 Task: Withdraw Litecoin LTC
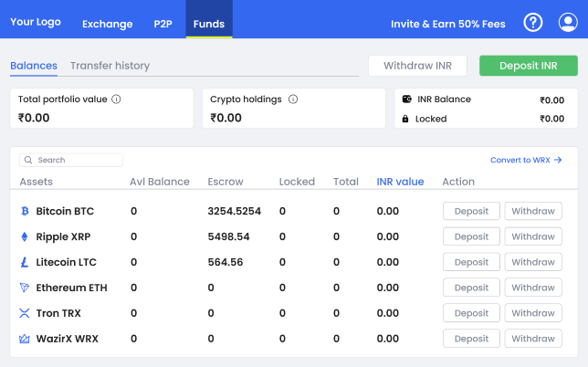533,262
